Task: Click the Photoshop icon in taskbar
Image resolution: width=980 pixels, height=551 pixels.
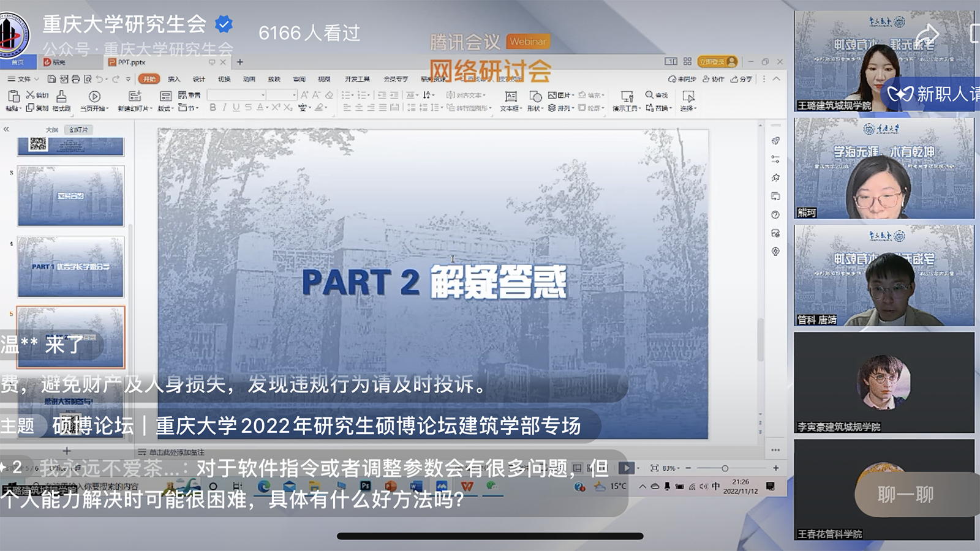Action: (365, 487)
